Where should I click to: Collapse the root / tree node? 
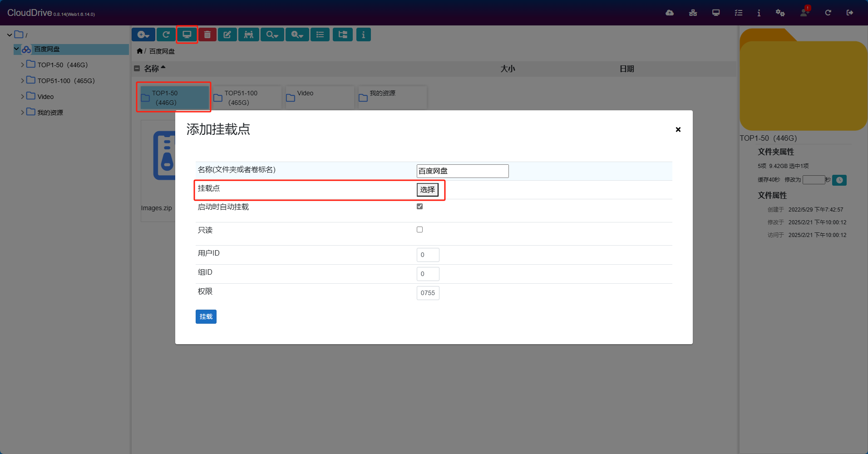tap(10, 35)
